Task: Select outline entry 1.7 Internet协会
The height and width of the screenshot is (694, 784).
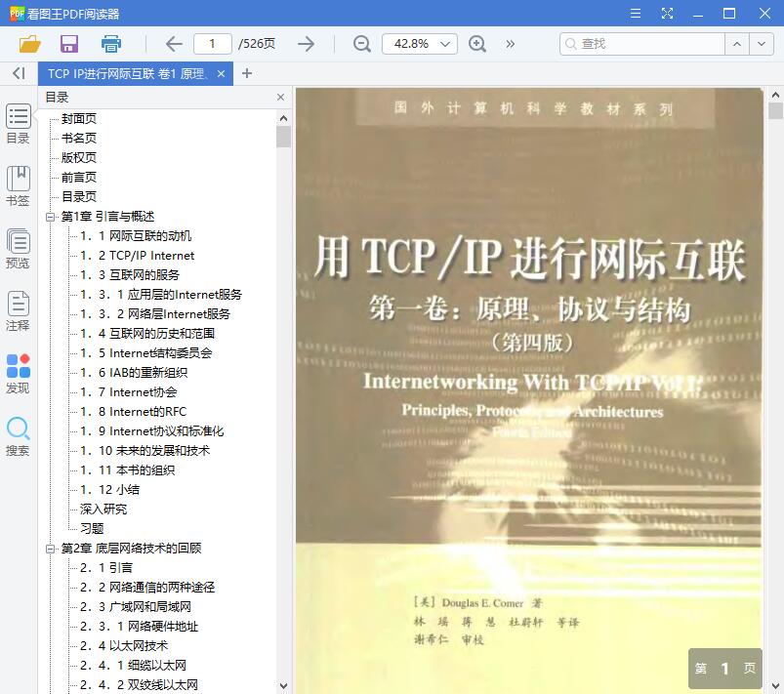Action: [129, 392]
